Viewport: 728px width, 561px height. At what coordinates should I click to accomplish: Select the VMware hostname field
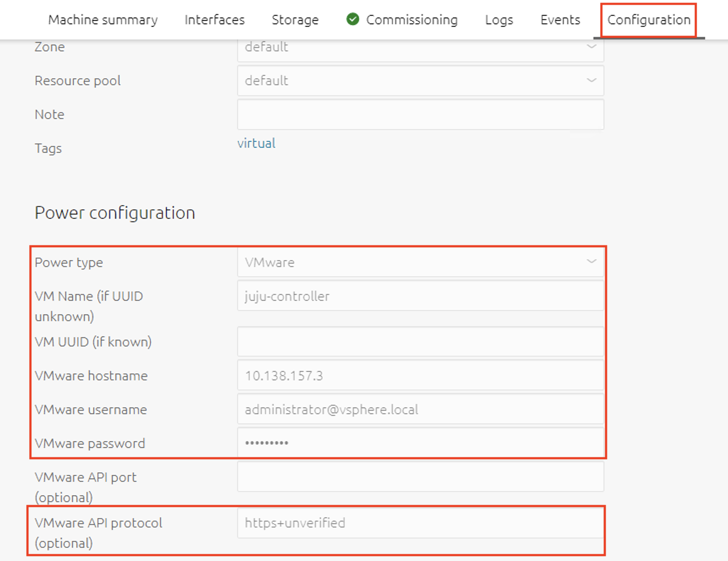pos(420,375)
